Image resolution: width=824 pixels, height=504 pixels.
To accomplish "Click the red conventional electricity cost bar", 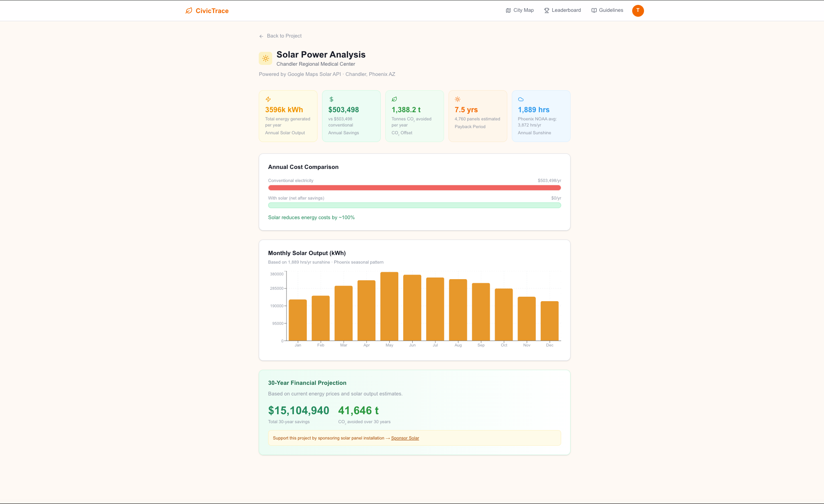I will pyautogui.click(x=414, y=188).
